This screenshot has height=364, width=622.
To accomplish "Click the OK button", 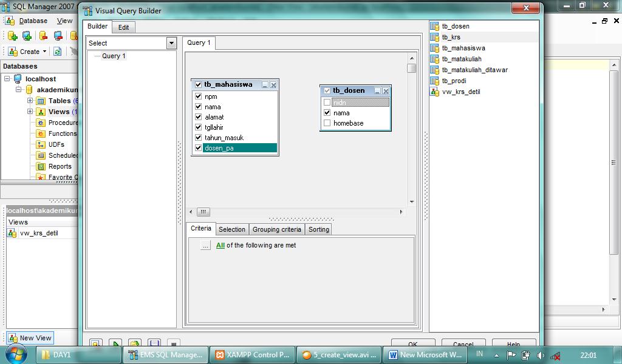I will coord(413,343).
